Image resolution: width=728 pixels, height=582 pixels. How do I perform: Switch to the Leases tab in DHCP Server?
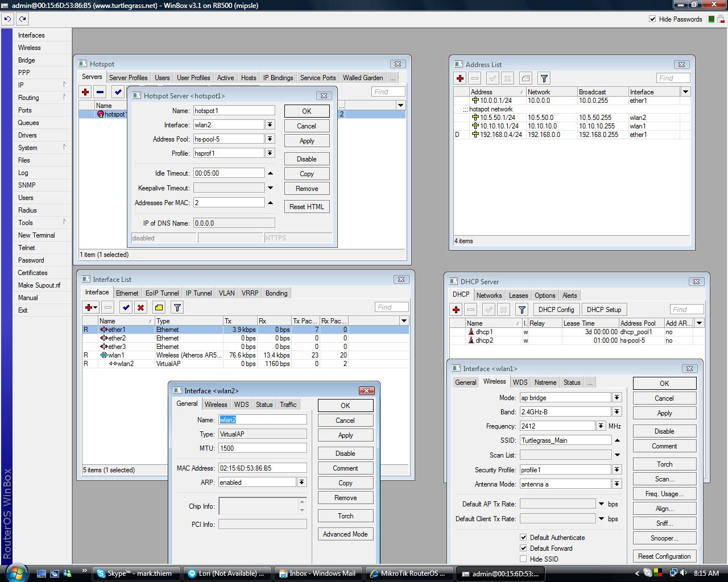coord(518,296)
